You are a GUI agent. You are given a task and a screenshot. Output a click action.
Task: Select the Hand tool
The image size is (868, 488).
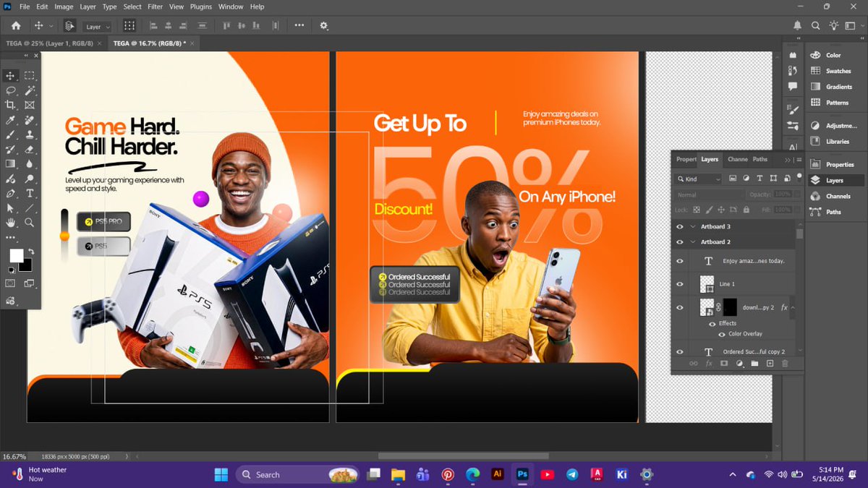click(x=11, y=223)
